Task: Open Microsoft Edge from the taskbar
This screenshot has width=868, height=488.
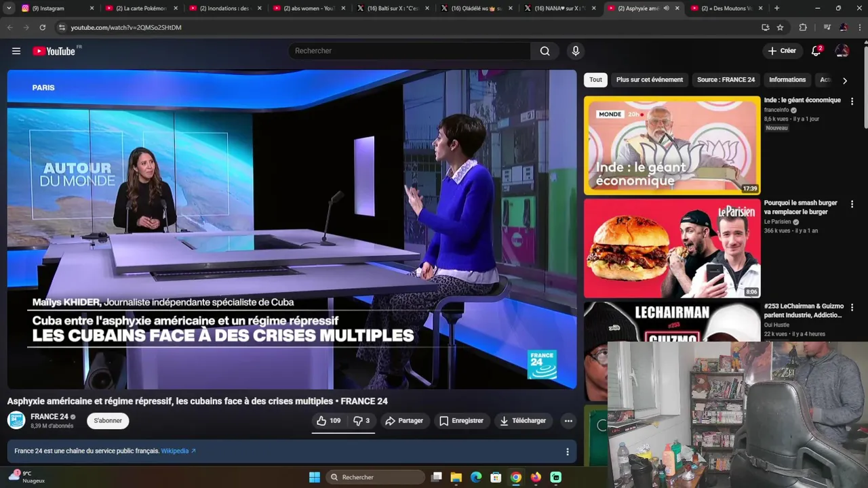Action: pyautogui.click(x=476, y=477)
